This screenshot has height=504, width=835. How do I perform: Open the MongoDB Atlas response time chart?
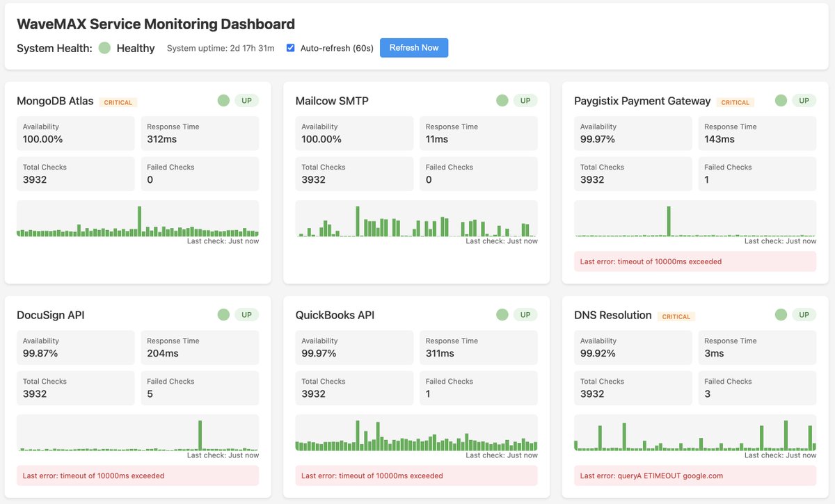coord(138,219)
